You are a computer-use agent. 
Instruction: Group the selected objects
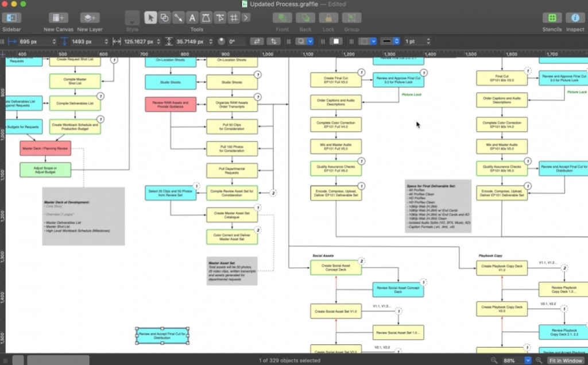pos(351,18)
